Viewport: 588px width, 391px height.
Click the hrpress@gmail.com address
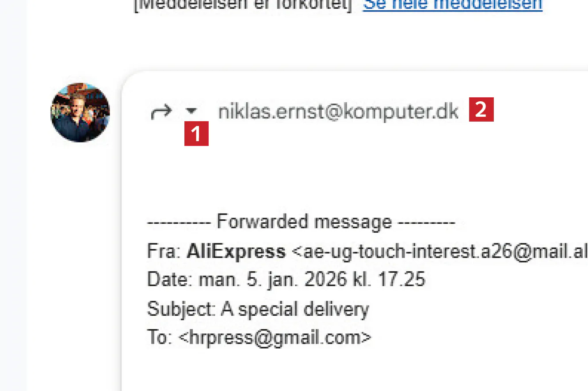coord(275,337)
